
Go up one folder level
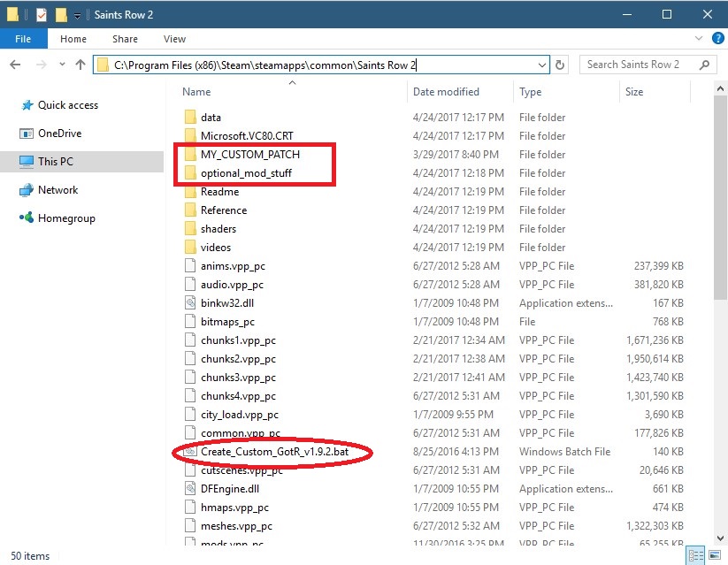click(80, 65)
